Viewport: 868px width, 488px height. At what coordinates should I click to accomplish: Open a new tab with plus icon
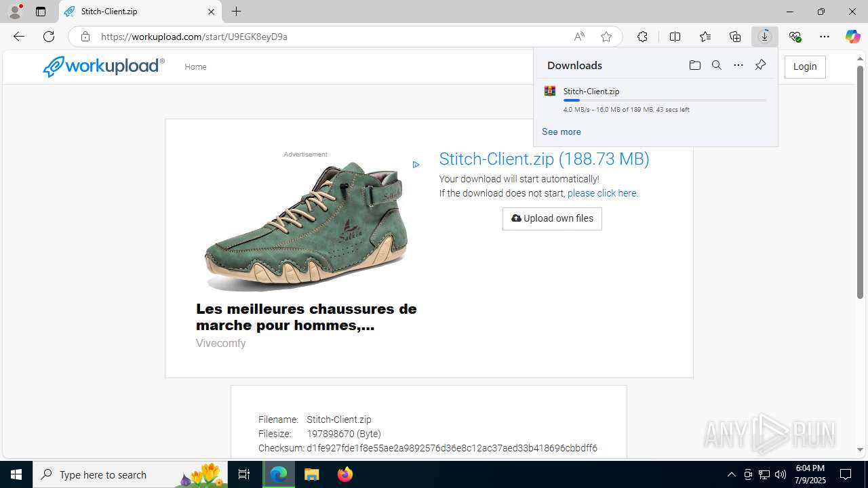pos(236,12)
